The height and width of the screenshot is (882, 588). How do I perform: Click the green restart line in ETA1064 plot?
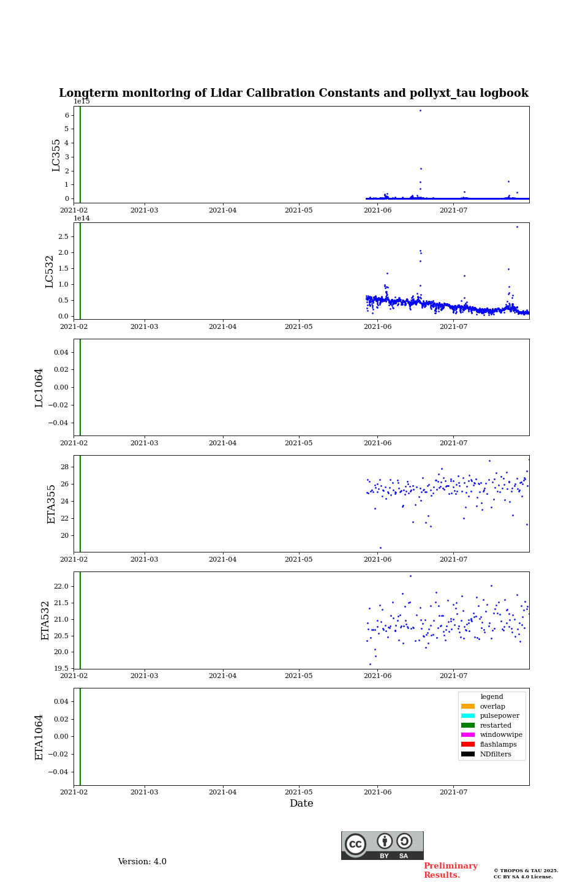point(80,737)
